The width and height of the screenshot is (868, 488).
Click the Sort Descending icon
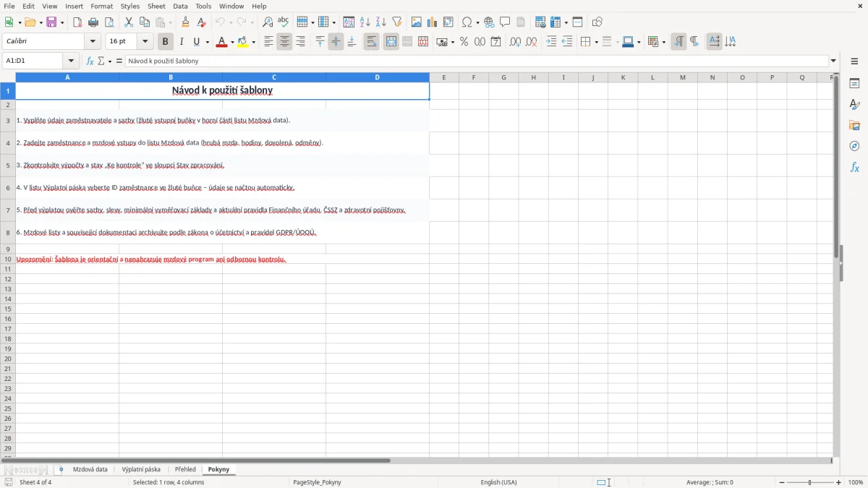[x=381, y=22]
